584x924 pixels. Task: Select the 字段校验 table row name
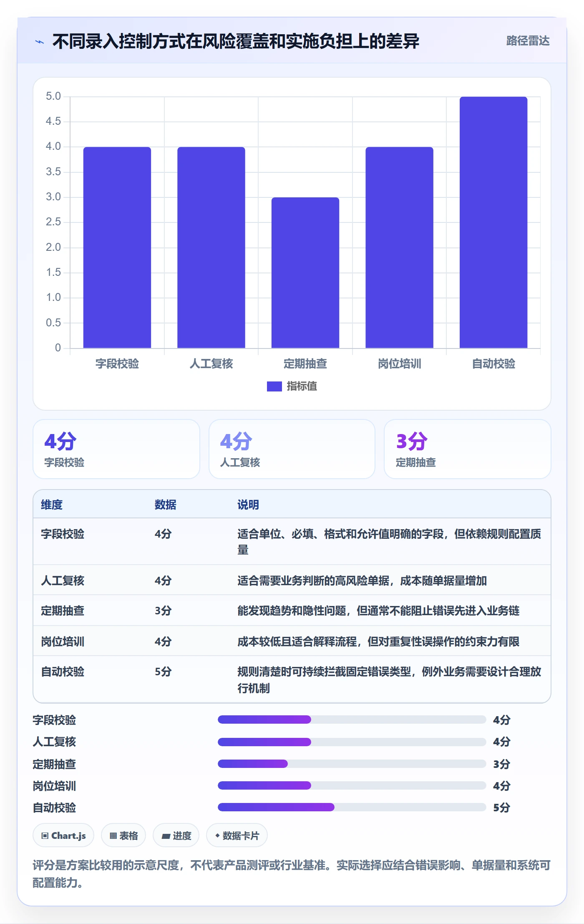63,534
